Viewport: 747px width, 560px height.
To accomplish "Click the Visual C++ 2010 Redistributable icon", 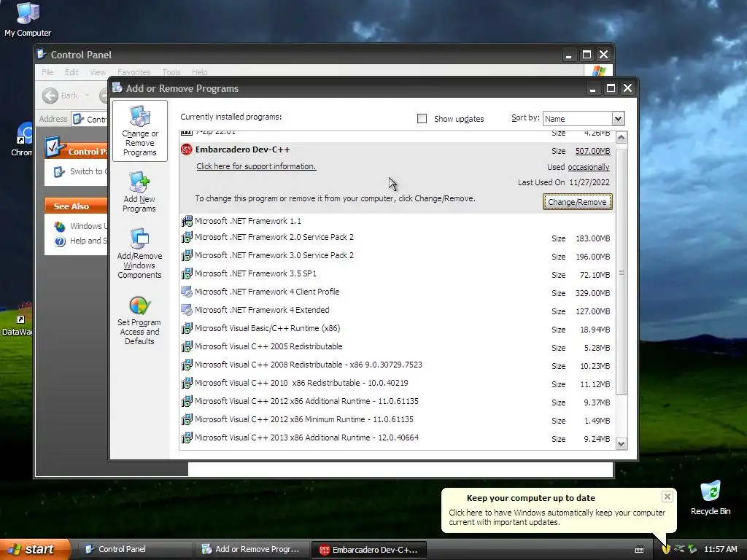I will [x=187, y=383].
